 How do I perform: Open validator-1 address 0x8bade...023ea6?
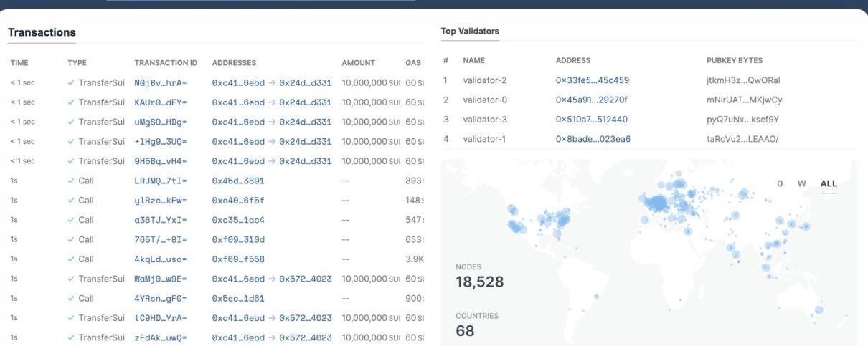[593, 139]
